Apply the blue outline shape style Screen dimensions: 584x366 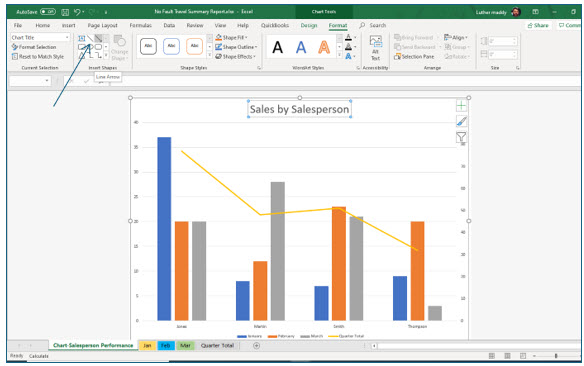pos(171,46)
